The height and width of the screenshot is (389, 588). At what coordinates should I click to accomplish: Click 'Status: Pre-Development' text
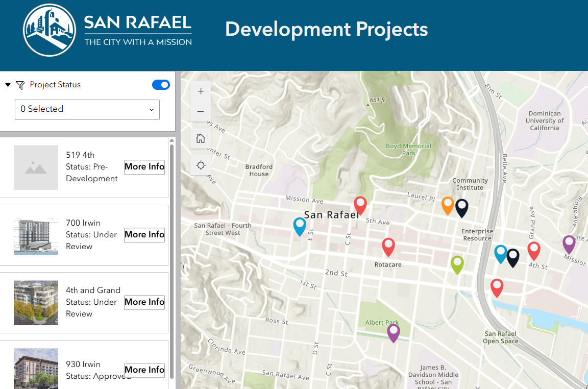pos(92,173)
